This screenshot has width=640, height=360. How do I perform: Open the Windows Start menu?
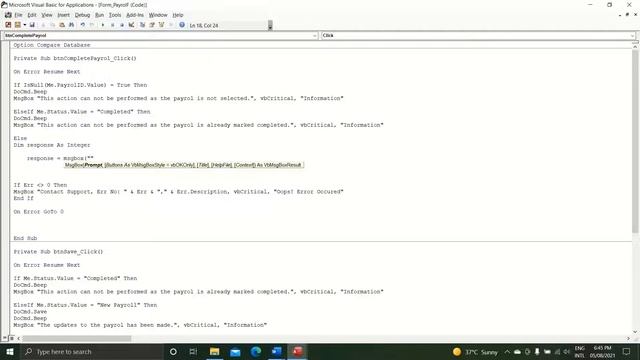click(x=10, y=351)
